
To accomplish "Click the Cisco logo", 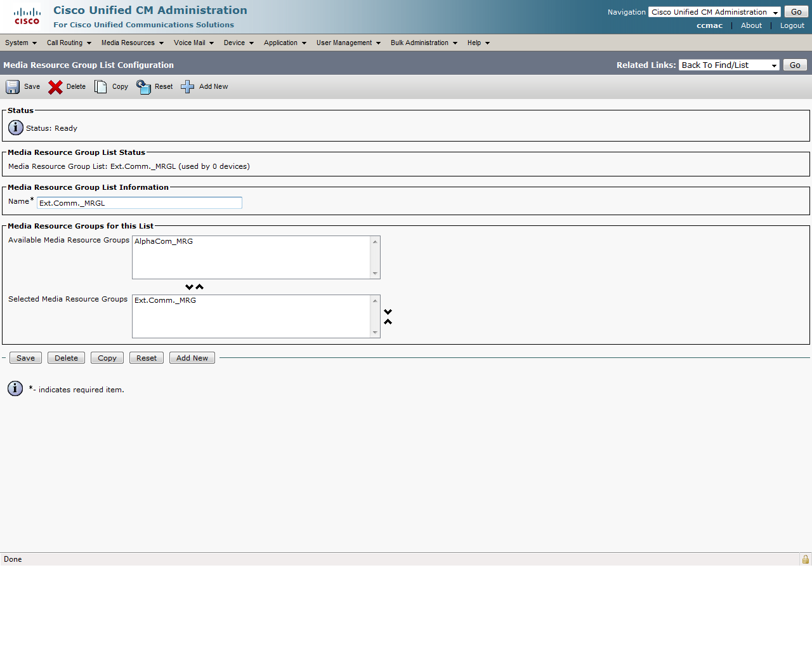I will [x=27, y=17].
